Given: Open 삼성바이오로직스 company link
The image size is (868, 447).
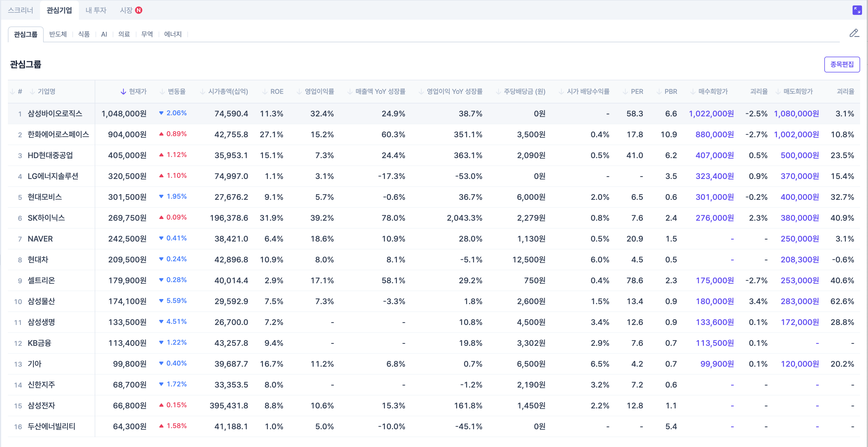Looking at the screenshot, I should pos(55,114).
